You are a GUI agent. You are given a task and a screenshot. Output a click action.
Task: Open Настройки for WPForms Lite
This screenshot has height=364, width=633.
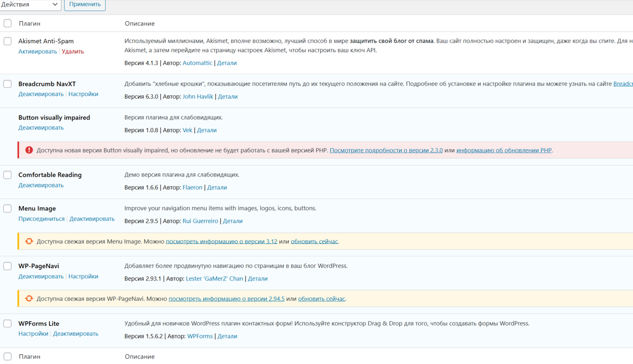coord(33,334)
